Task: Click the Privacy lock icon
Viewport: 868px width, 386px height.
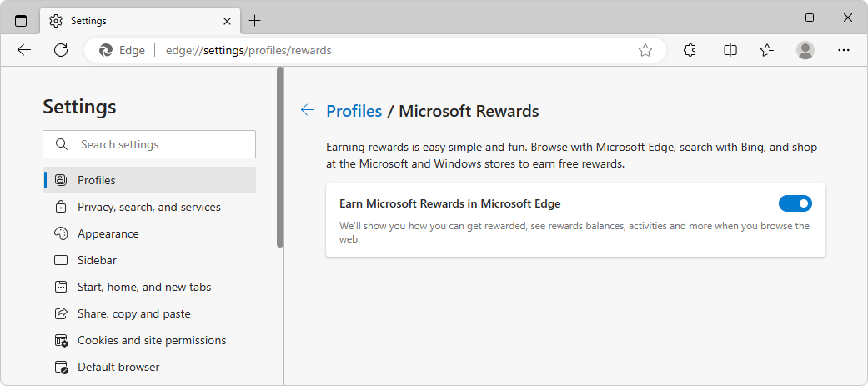Action: [61, 207]
